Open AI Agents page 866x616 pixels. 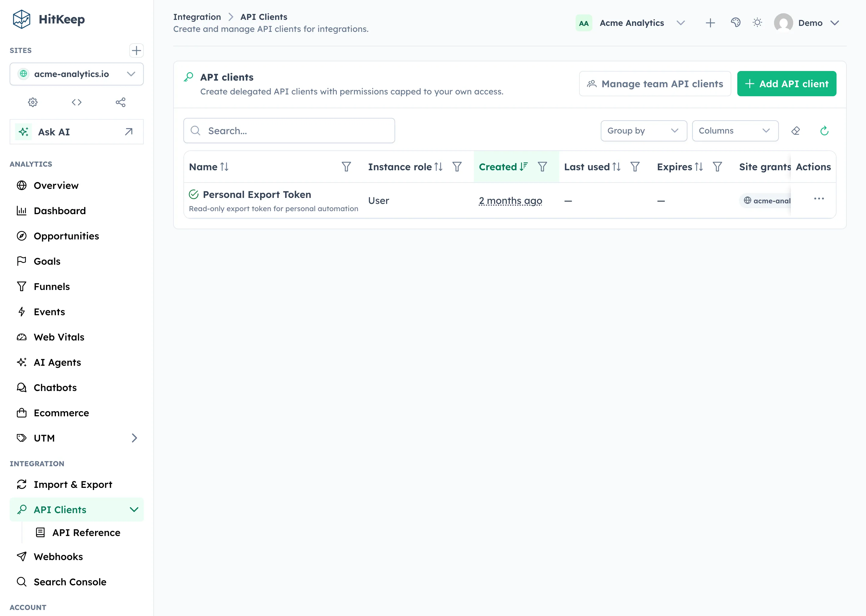(x=77, y=362)
